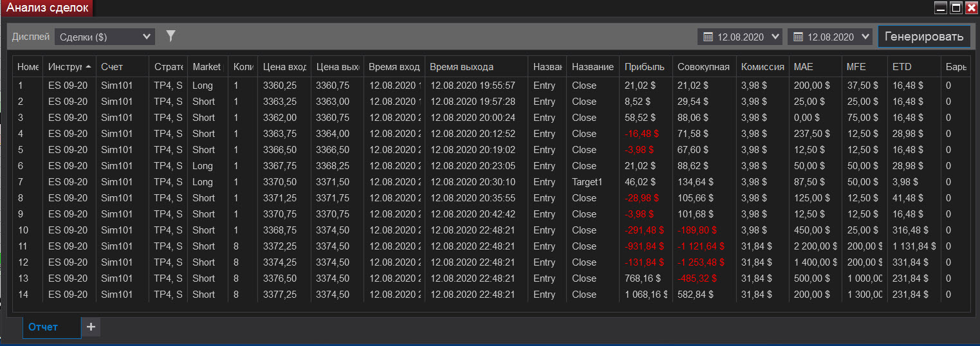Select exit time 12.08.2020 19:57:28

click(472, 102)
